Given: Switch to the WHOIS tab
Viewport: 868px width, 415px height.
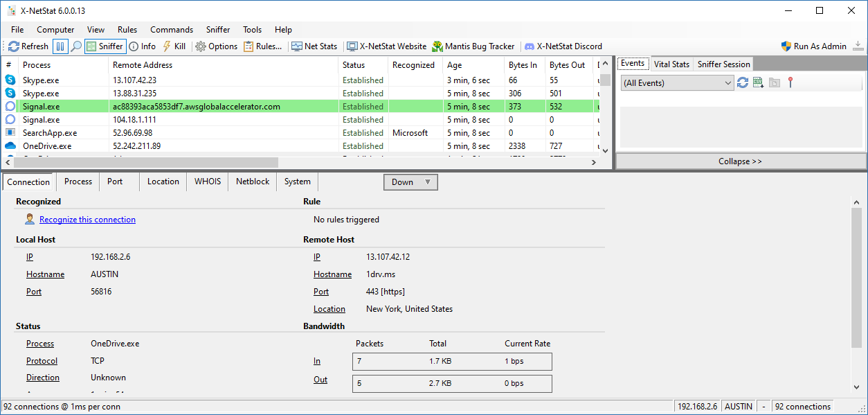Looking at the screenshot, I should [x=208, y=182].
